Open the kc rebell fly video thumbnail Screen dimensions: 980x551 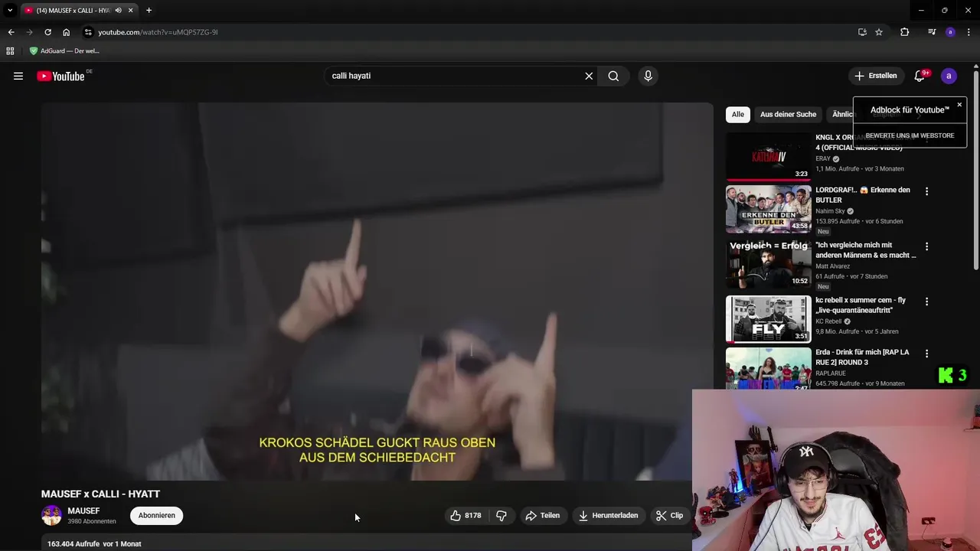pyautogui.click(x=768, y=319)
